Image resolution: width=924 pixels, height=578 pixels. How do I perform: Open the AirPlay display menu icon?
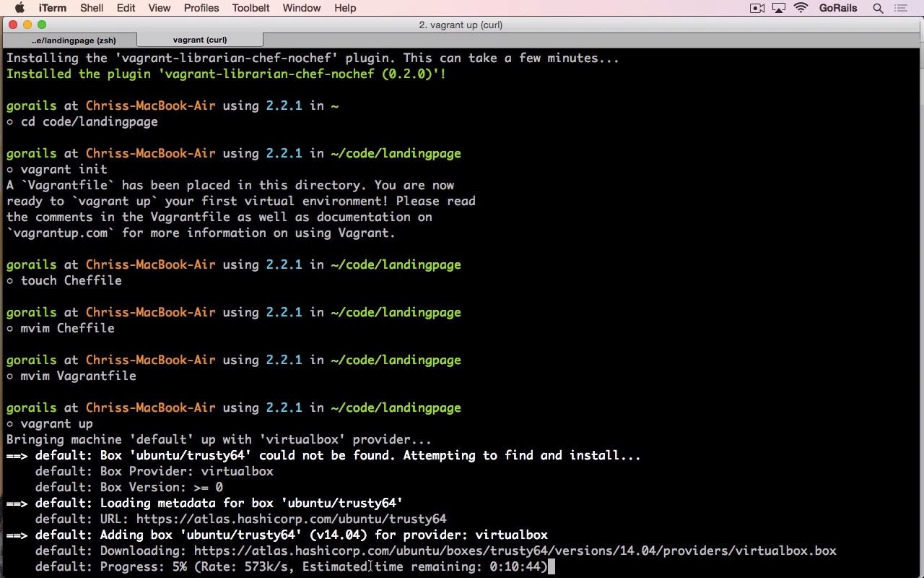[778, 8]
